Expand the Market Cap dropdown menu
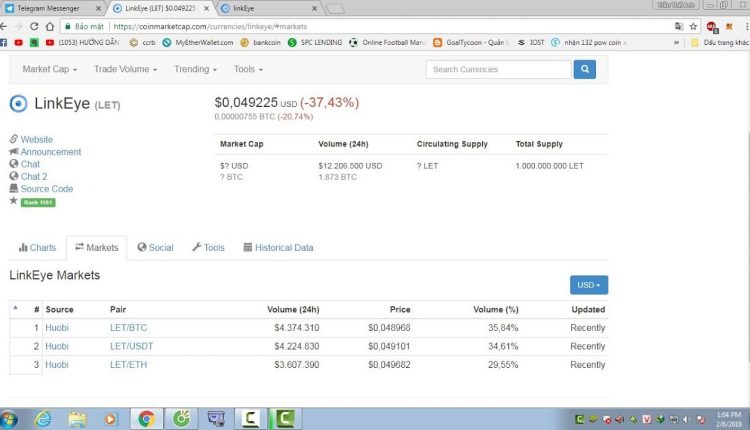The image size is (750, 430). [x=50, y=69]
